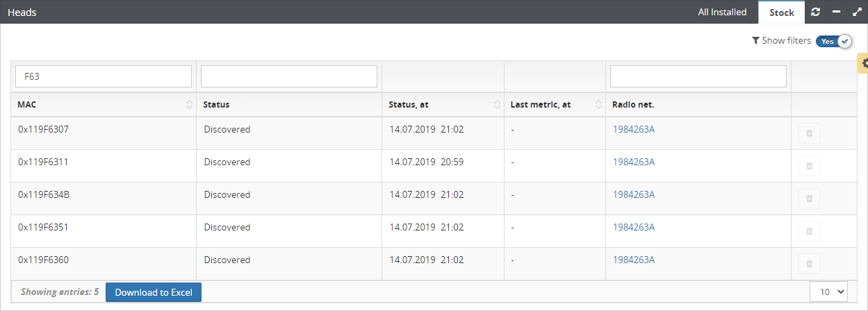
Task: Click the refresh icon in Heads header
Action: [816, 12]
